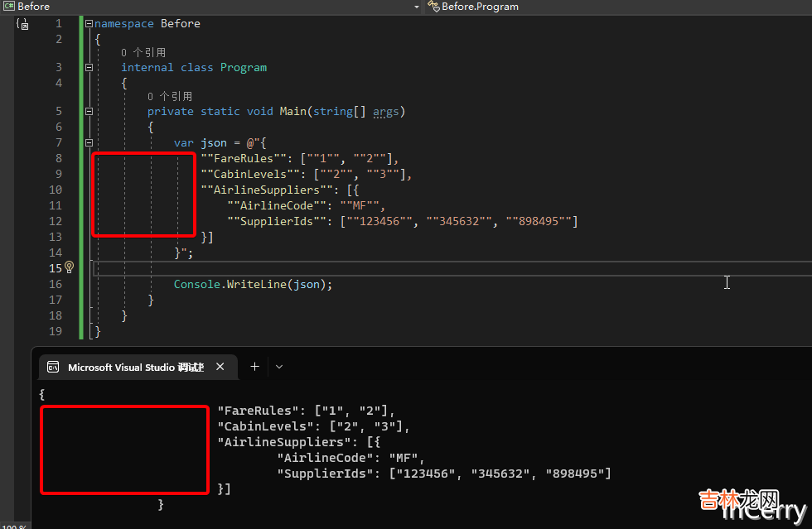812x529 pixels.
Task: Click the lightbulb quick actions icon
Action: point(70,267)
